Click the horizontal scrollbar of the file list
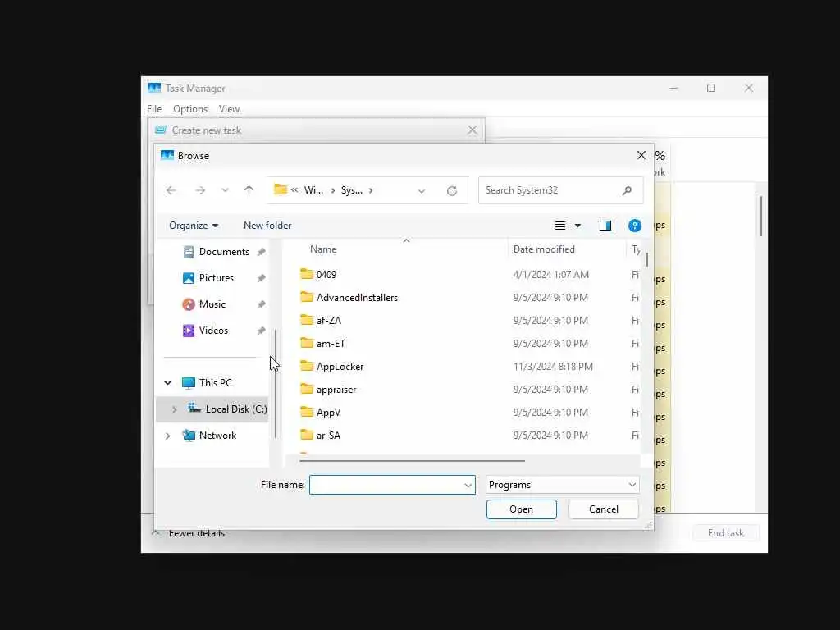The image size is (840, 630). click(412, 460)
